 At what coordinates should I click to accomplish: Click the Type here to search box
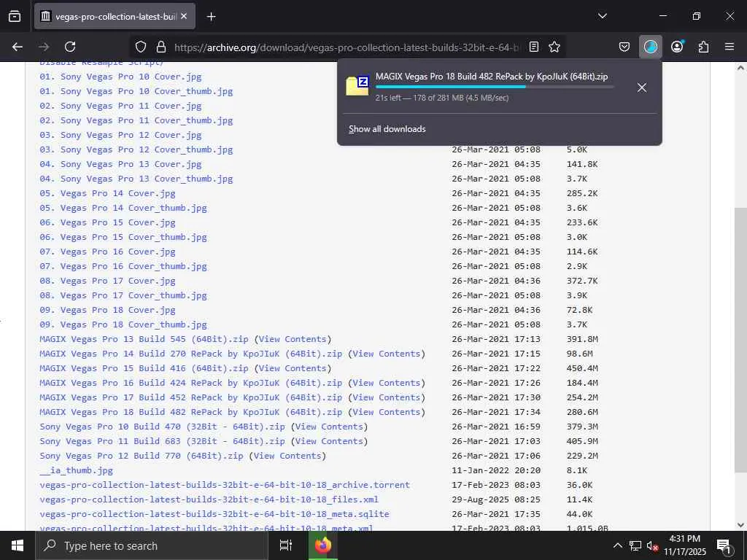tap(152, 545)
